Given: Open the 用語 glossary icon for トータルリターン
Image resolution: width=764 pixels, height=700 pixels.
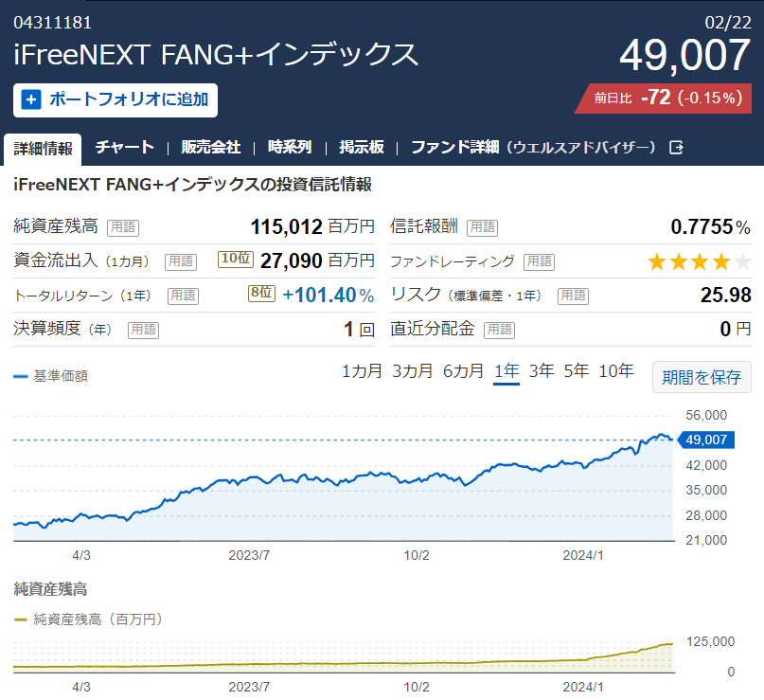Looking at the screenshot, I should pyautogui.click(x=184, y=296).
